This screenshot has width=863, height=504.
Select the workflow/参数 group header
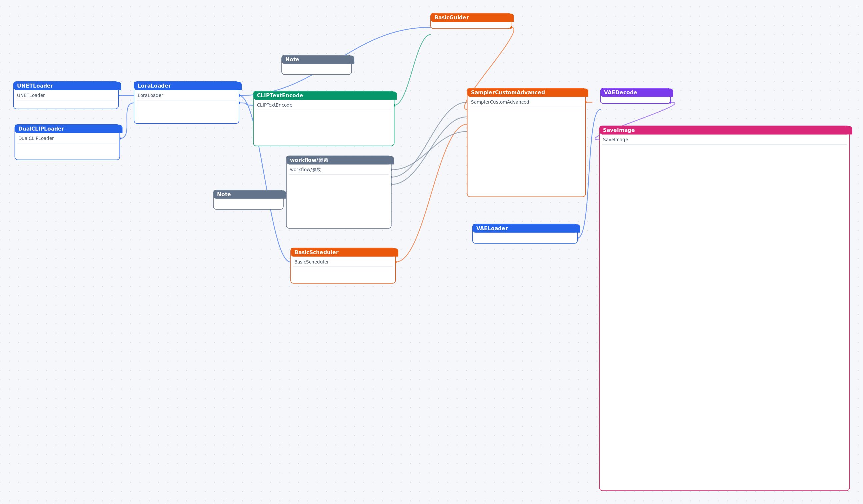[340, 160]
